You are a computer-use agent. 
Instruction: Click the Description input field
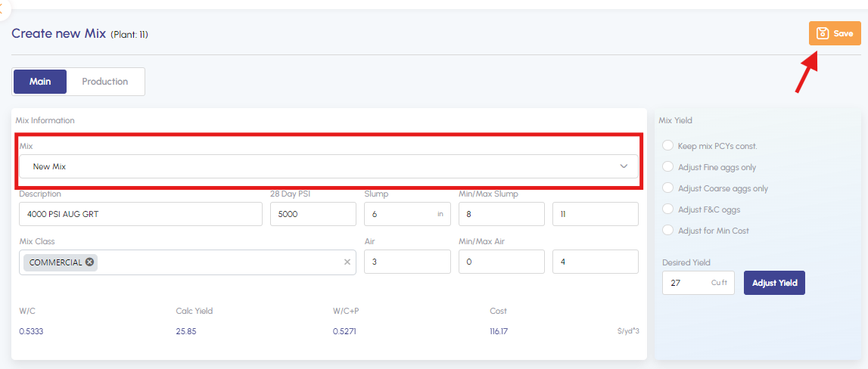(141, 214)
